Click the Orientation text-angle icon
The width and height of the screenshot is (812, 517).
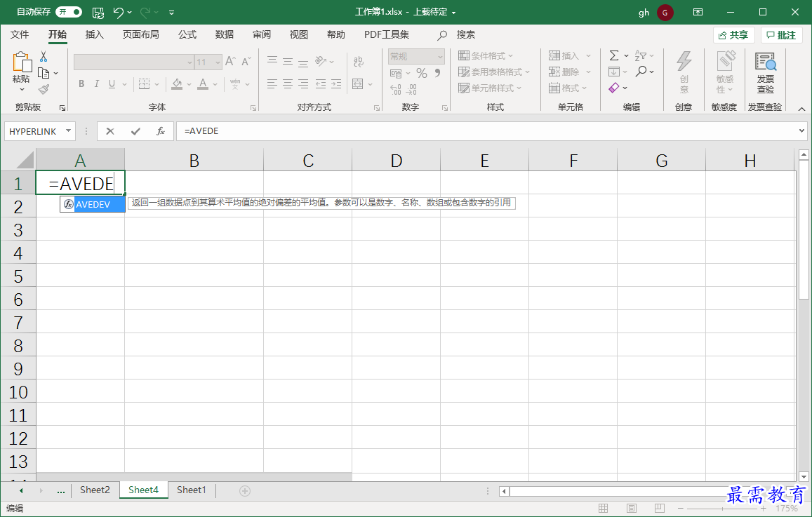click(321, 61)
